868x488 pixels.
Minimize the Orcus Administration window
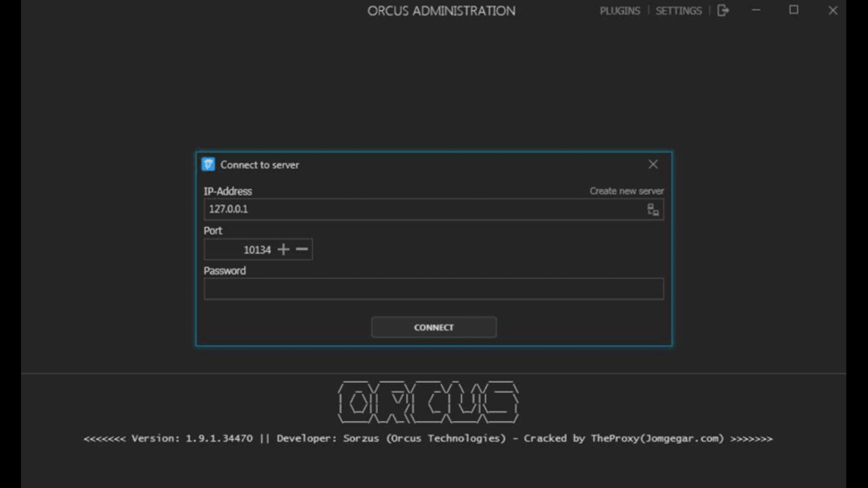point(755,10)
